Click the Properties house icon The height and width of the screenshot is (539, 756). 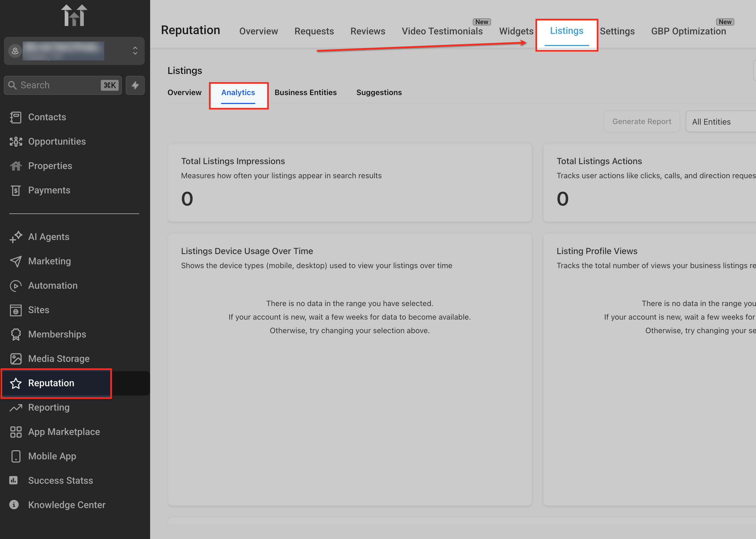tap(16, 166)
